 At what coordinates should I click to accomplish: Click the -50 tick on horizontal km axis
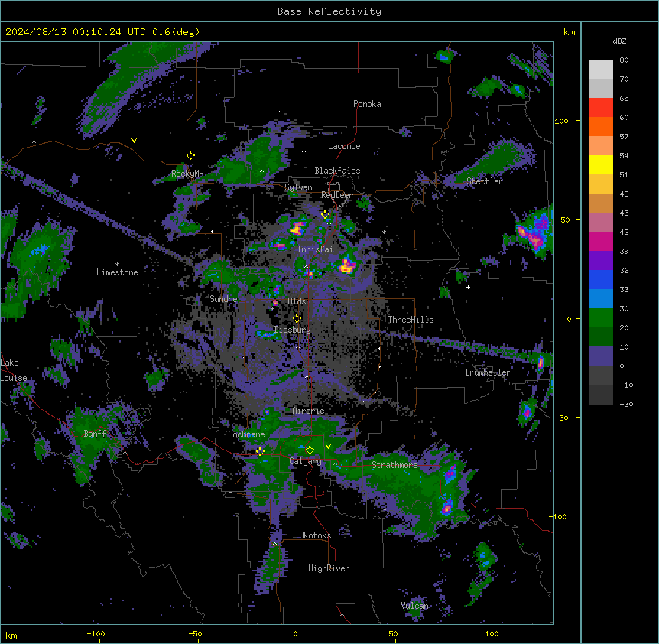(x=195, y=633)
